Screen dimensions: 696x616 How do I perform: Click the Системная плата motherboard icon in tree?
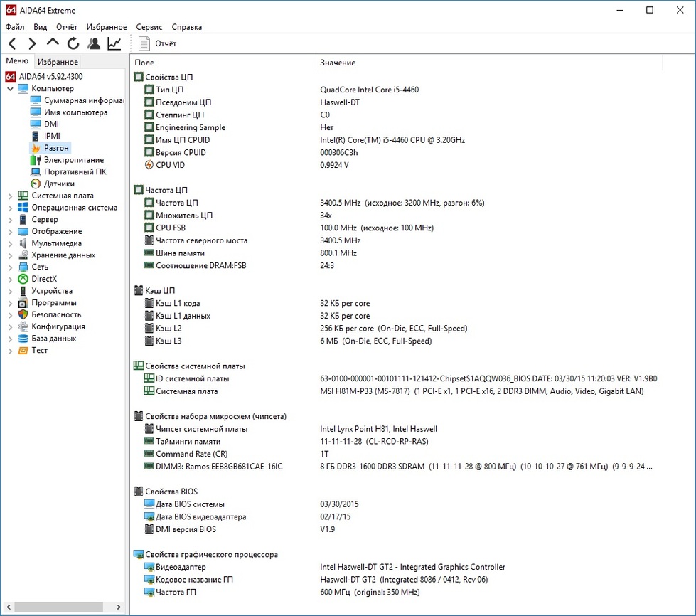click(x=23, y=196)
